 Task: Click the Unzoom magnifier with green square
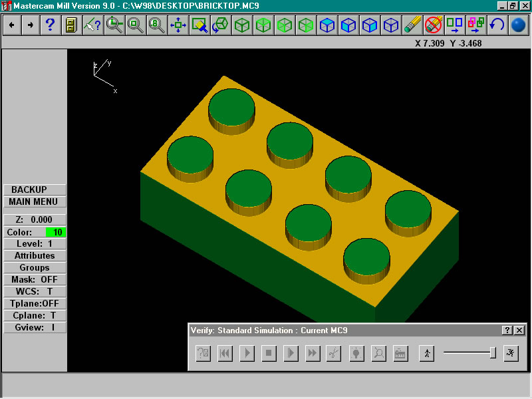coord(136,25)
